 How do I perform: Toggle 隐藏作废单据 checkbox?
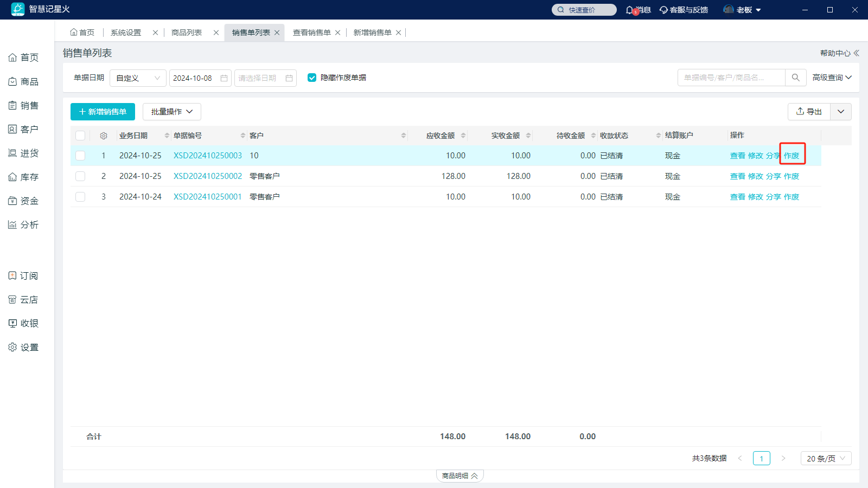[312, 78]
